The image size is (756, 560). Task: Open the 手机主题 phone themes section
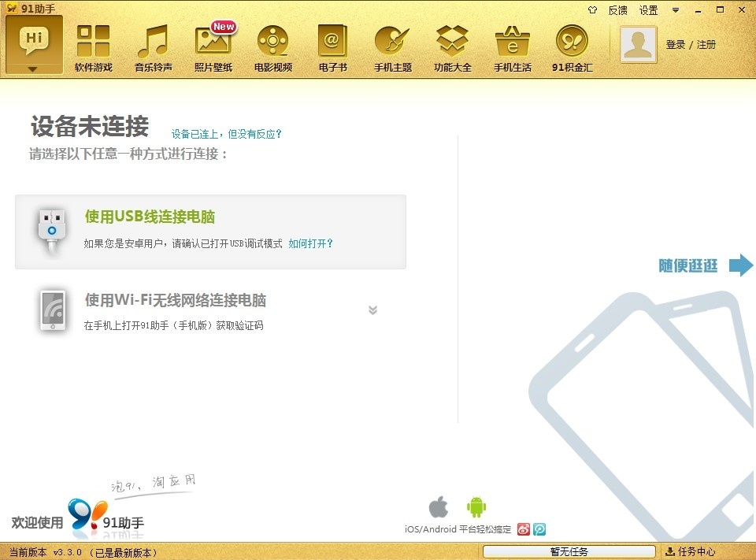pos(393,48)
